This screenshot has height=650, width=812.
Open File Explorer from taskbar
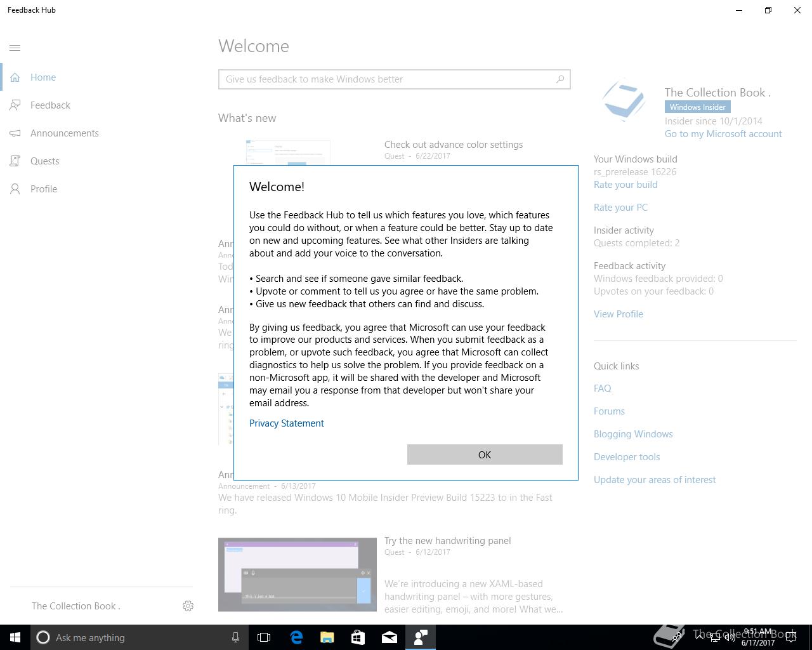tap(327, 637)
